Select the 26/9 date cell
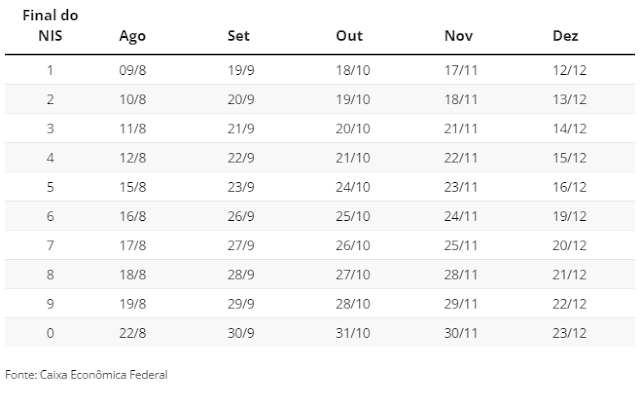The image size is (640, 406). point(241,216)
